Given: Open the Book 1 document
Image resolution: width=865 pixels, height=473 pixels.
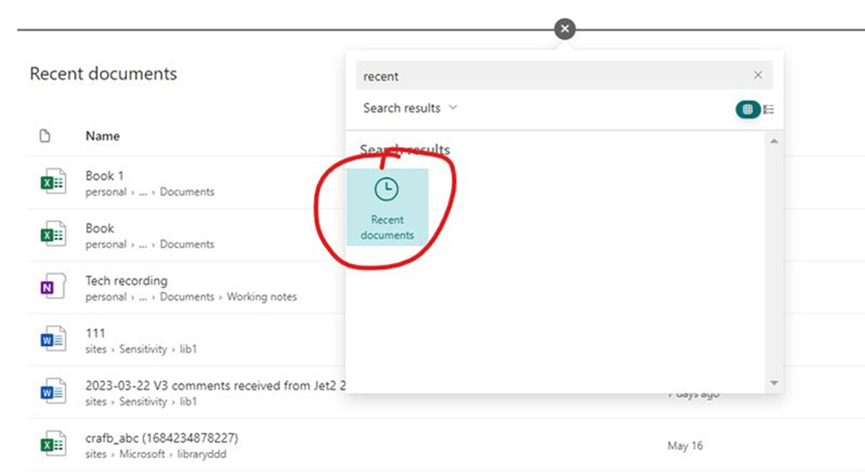Looking at the screenshot, I should [x=104, y=176].
